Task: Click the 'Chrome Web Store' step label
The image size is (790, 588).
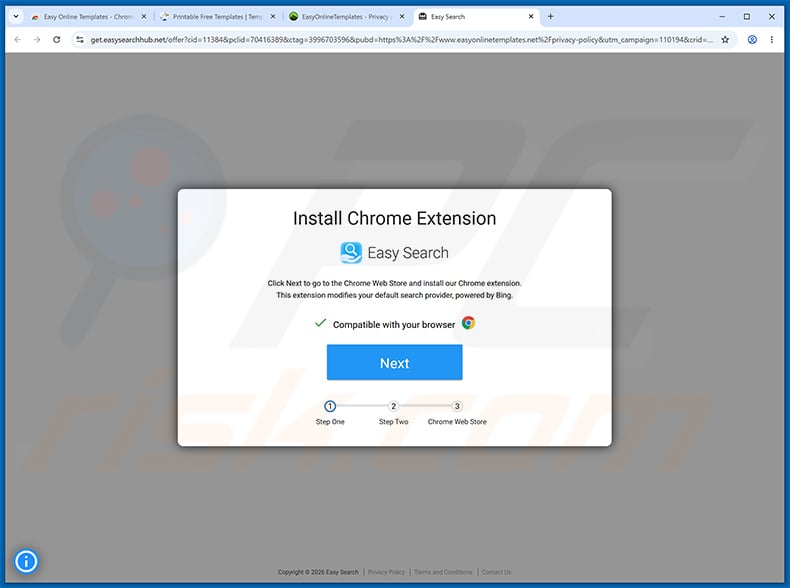Action: 457,422
